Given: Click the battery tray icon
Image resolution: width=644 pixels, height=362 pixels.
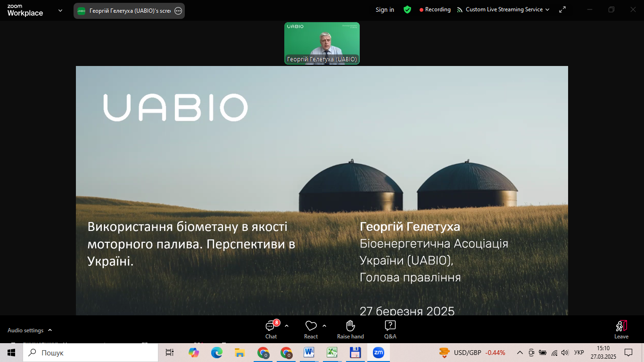Looking at the screenshot, I should pos(543,353).
